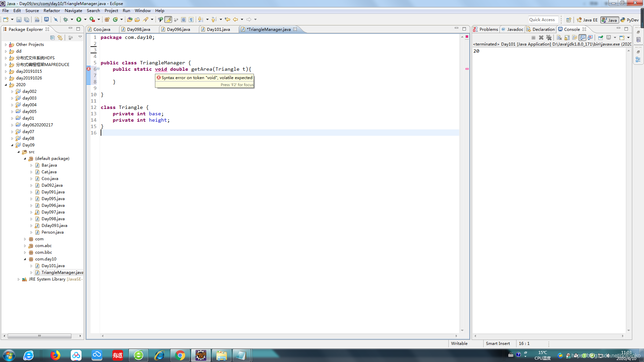Expand the Other Projects working set

click(6, 45)
